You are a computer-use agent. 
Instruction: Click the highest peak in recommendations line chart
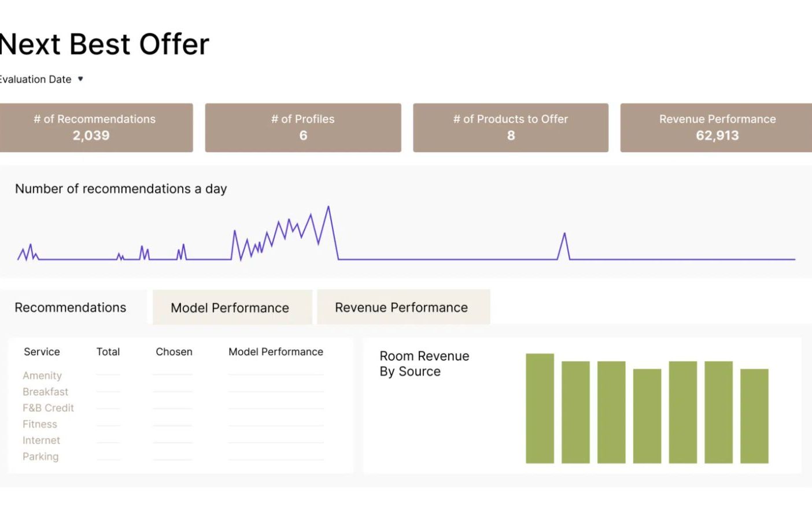pyautogui.click(x=329, y=207)
